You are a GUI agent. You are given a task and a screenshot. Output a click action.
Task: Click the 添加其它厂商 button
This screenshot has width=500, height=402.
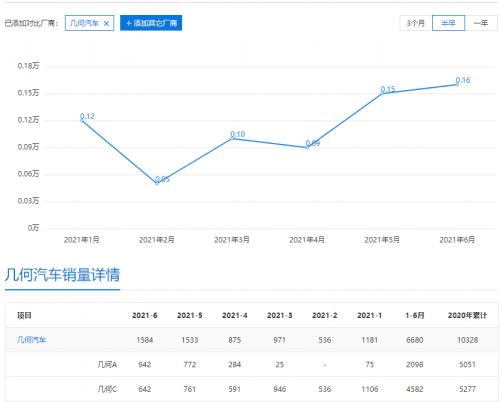(x=151, y=23)
